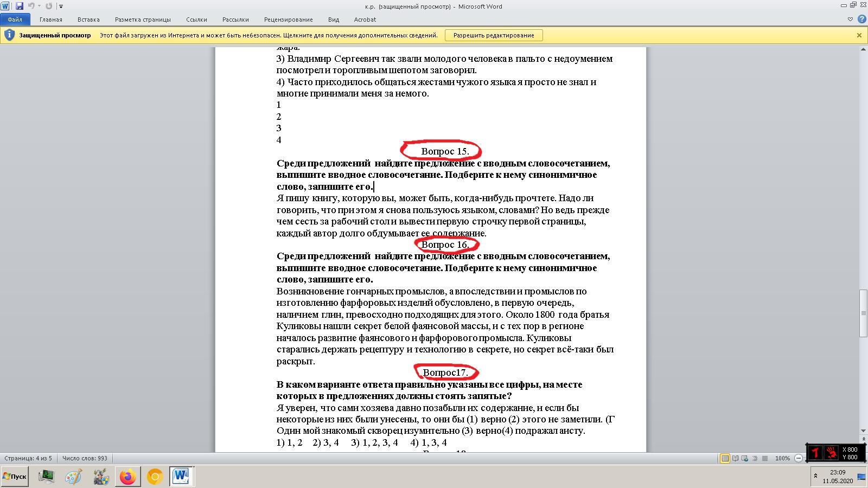Open the Undo history dropdown arrow

tap(39, 6)
